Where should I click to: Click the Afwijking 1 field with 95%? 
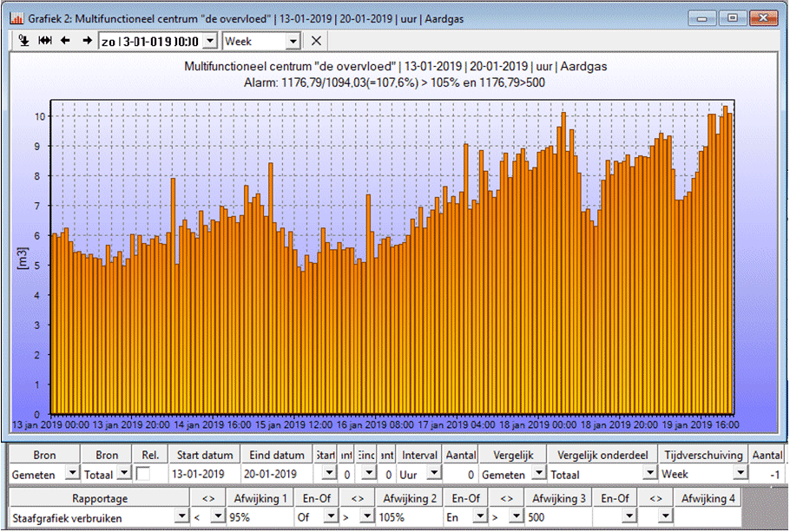tap(260, 517)
